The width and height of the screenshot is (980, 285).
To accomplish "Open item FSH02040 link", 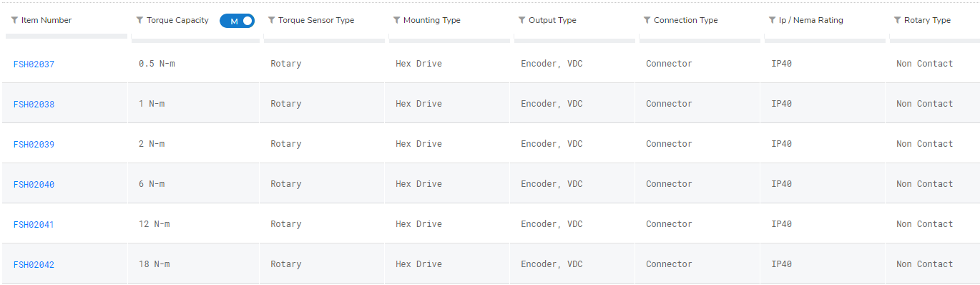I will point(34,185).
